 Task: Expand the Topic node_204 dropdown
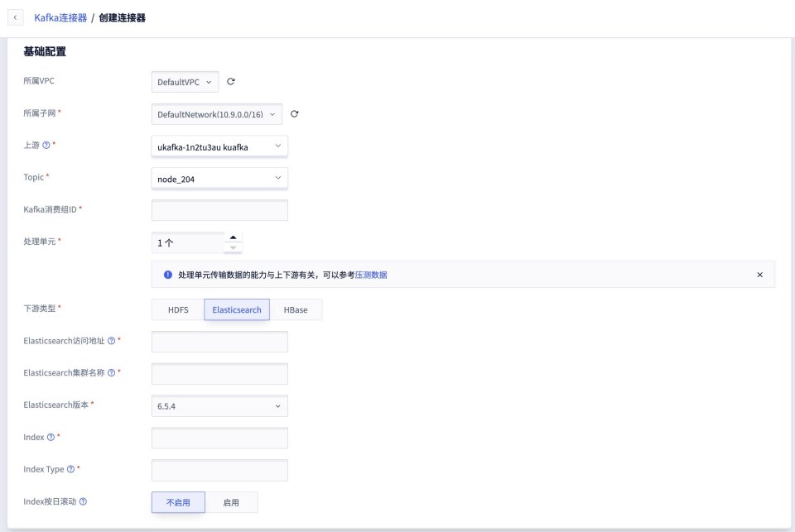220,179
